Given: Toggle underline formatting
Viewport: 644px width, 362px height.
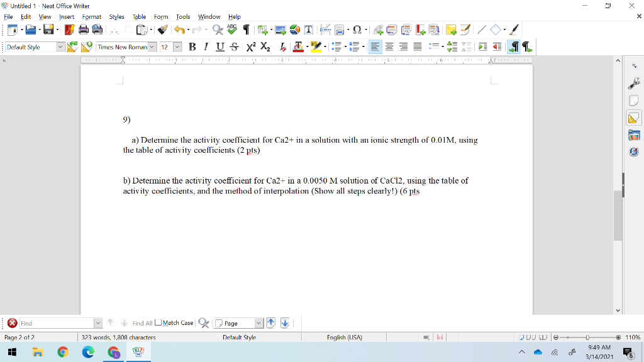Looking at the screenshot, I should (220, 47).
